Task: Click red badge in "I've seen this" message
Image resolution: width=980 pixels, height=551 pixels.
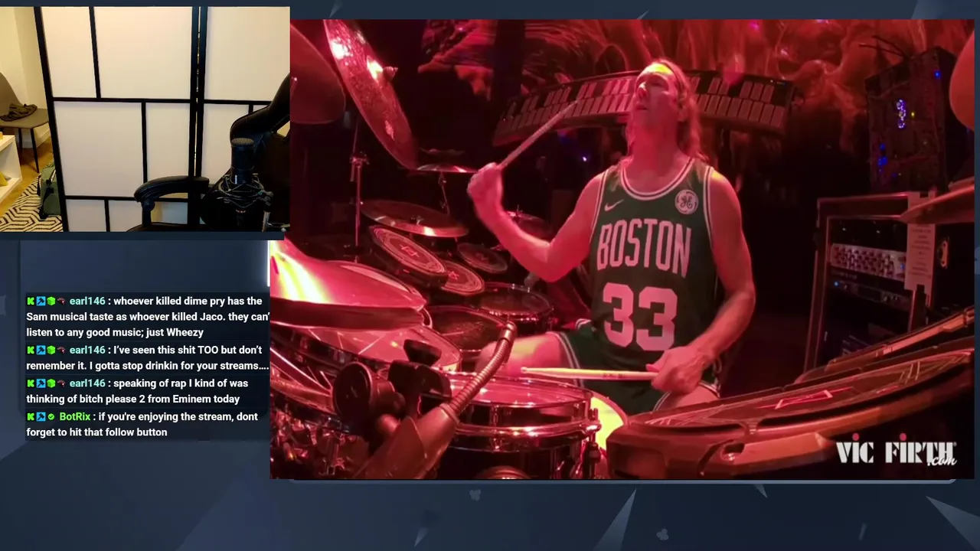Action: [x=60, y=350]
